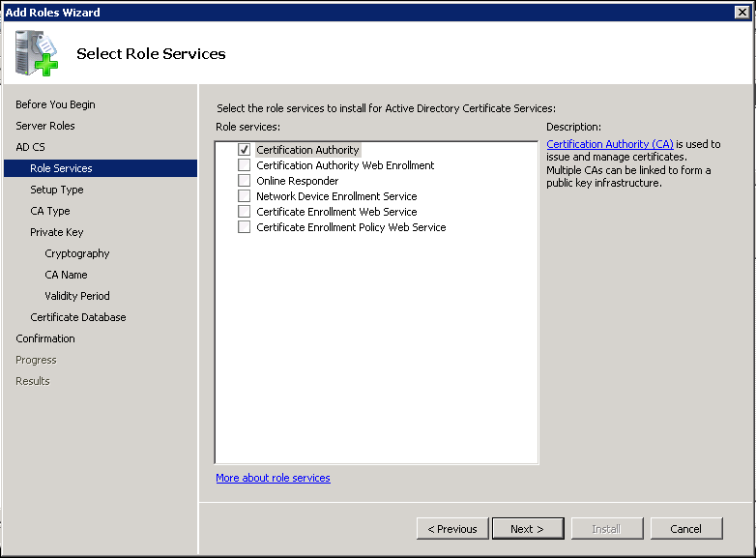Open the Certification Authority (CA) description link

pyautogui.click(x=610, y=144)
